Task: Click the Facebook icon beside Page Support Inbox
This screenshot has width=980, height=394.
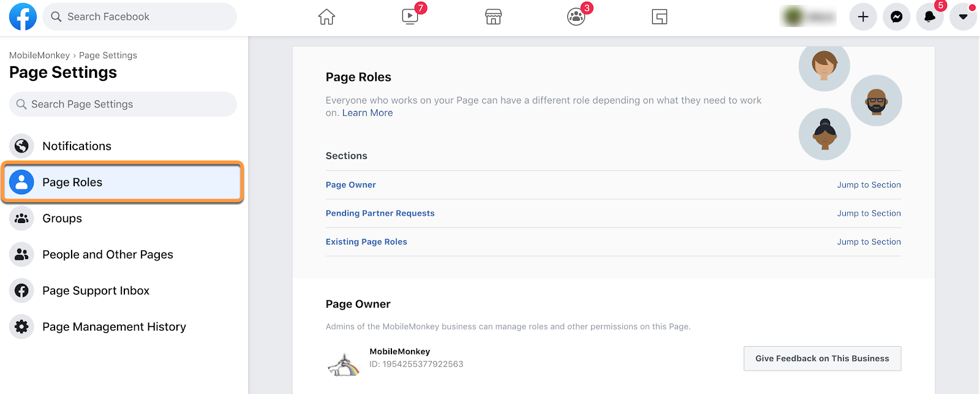Action: (x=21, y=290)
